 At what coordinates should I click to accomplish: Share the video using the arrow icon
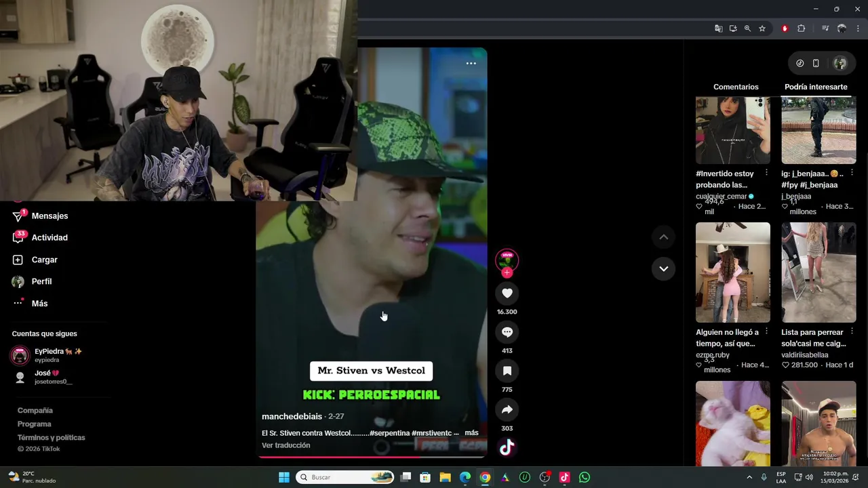tap(507, 409)
